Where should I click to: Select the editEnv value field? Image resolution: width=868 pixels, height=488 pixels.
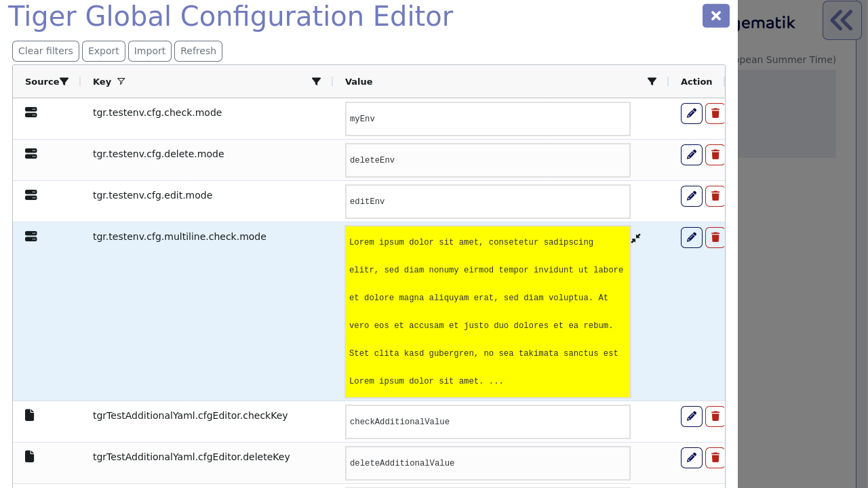point(488,201)
